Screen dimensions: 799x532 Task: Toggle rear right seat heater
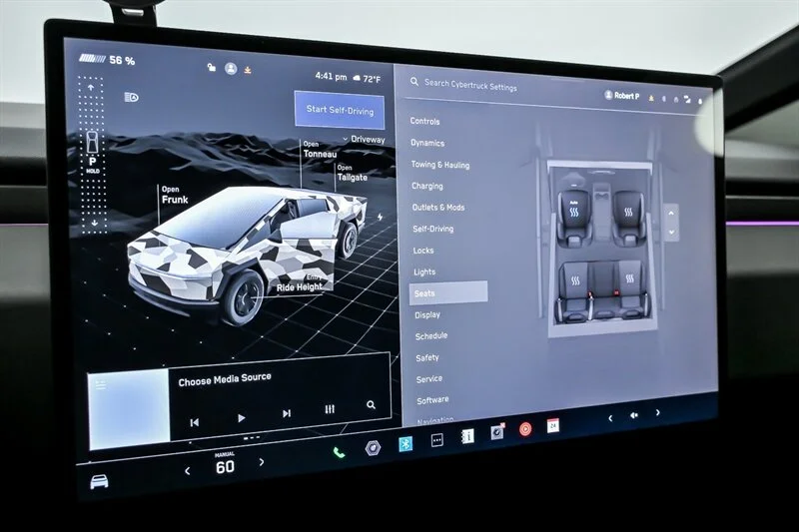pyautogui.click(x=630, y=278)
